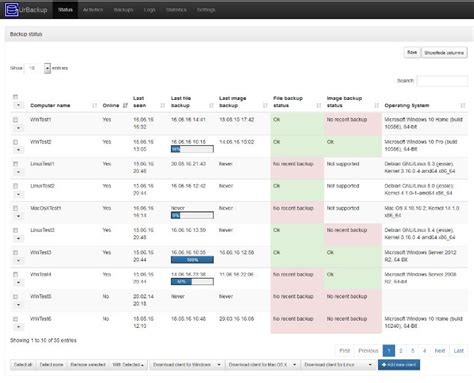
Task: Sort by Computer name column icon
Action: [x=94, y=105]
